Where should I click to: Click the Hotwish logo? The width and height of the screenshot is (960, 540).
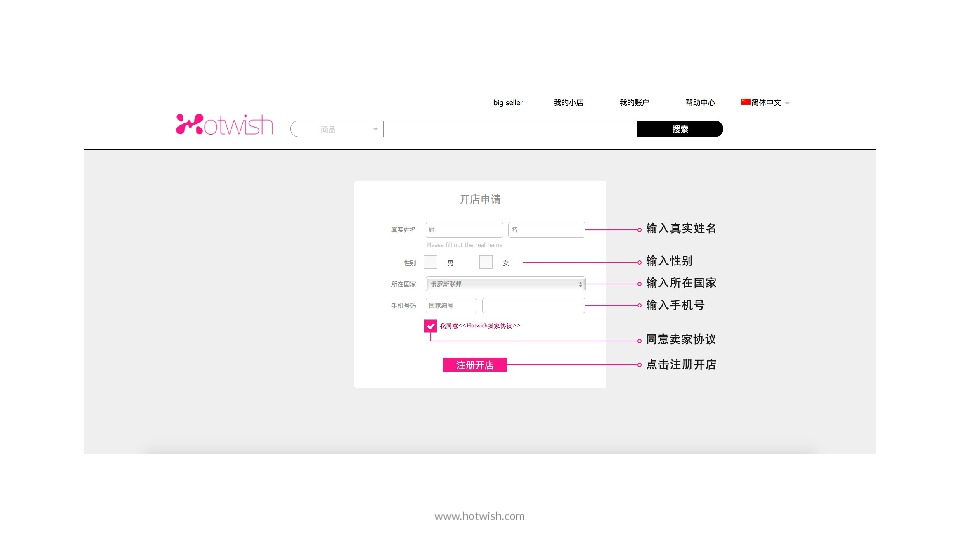pyautogui.click(x=224, y=124)
